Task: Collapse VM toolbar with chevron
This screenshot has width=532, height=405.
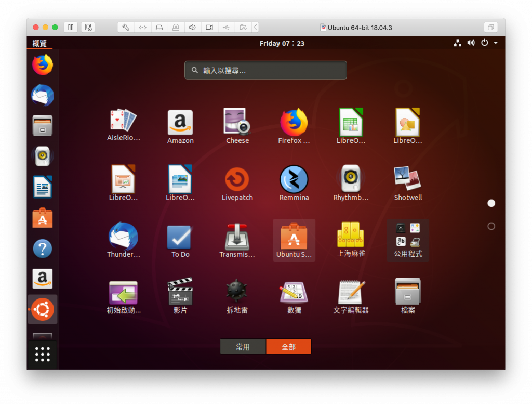Action: coord(255,28)
